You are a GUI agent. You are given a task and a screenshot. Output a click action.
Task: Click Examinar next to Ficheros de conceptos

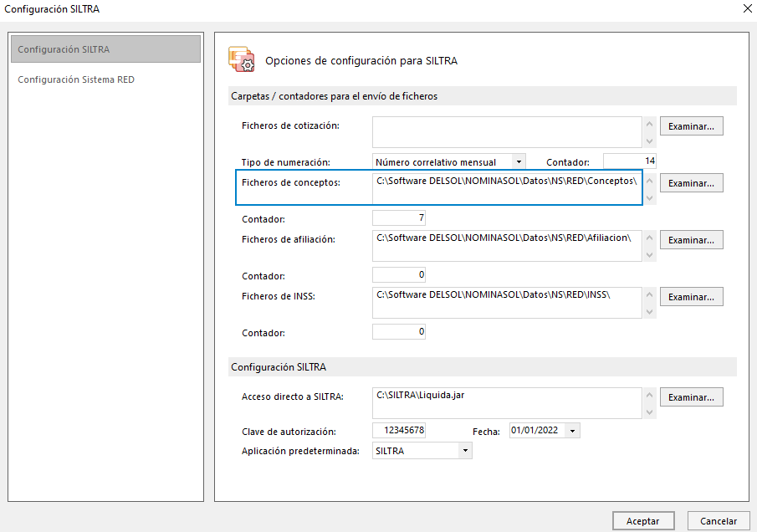[x=692, y=182]
